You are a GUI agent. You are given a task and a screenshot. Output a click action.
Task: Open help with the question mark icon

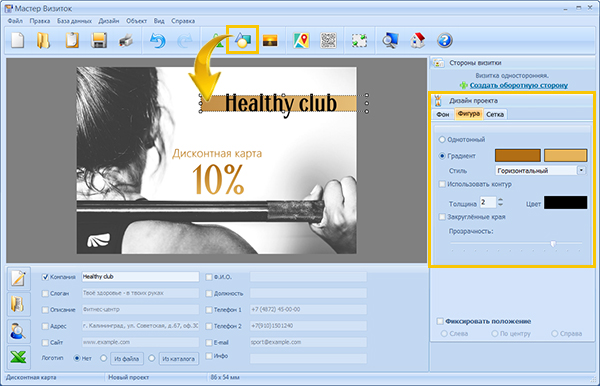coord(445,40)
